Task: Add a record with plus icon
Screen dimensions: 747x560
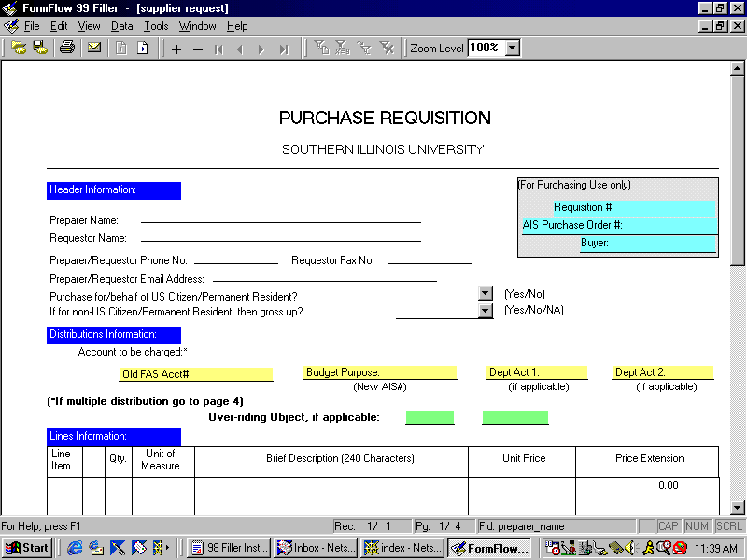Action: tap(176, 49)
